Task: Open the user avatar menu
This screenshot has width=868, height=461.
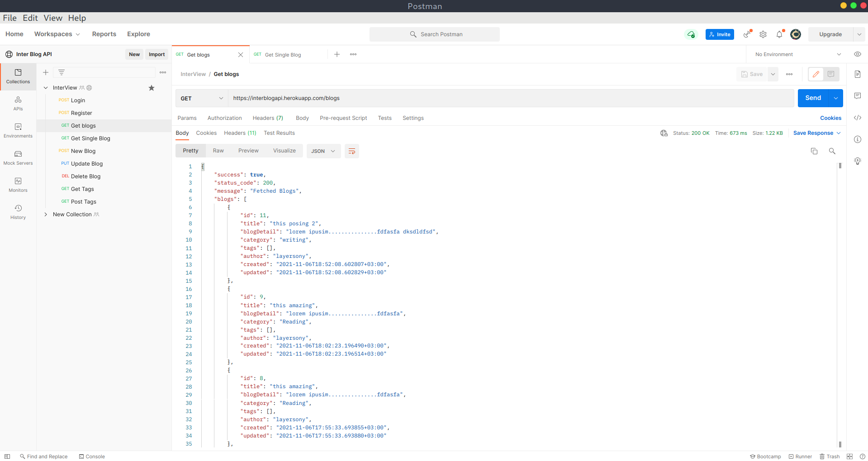Action: 796,34
